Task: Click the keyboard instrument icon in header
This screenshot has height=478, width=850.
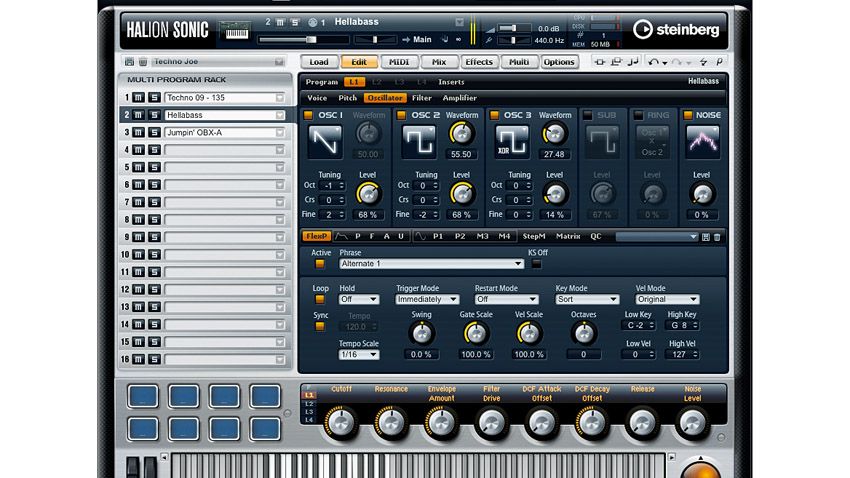Action: [x=236, y=30]
